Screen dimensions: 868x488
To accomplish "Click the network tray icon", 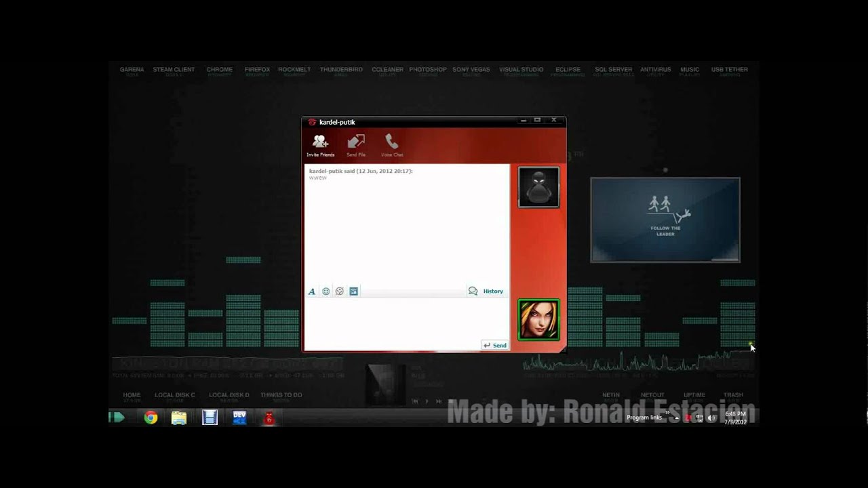I will pyautogui.click(x=699, y=418).
